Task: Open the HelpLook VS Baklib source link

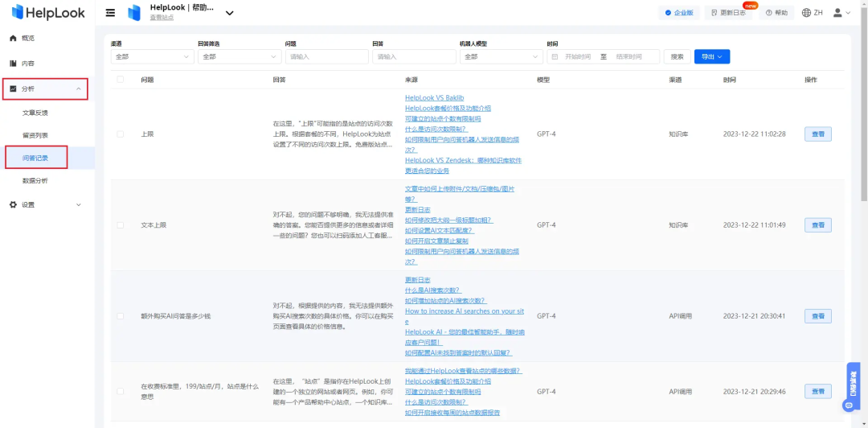Action: (x=435, y=97)
